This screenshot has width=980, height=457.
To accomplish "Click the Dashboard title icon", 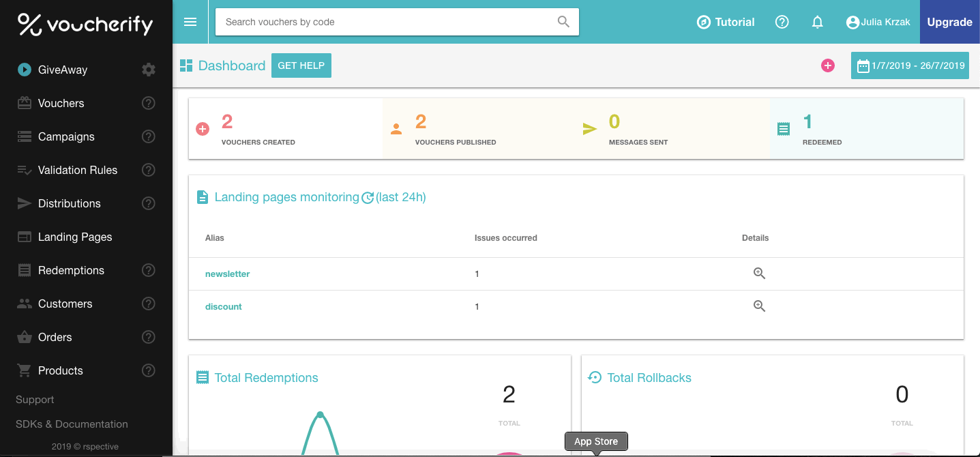I will pos(186,65).
